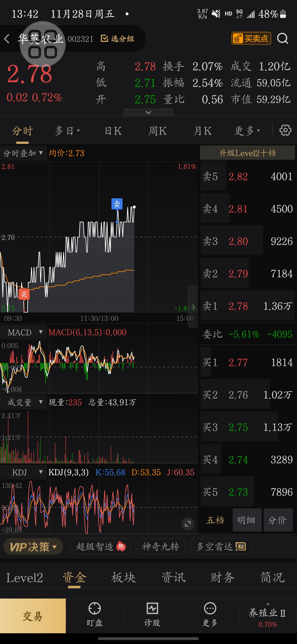Screen dimensions: 297x644
Task: Open 简况 bottom tab
Action: coord(272,578)
